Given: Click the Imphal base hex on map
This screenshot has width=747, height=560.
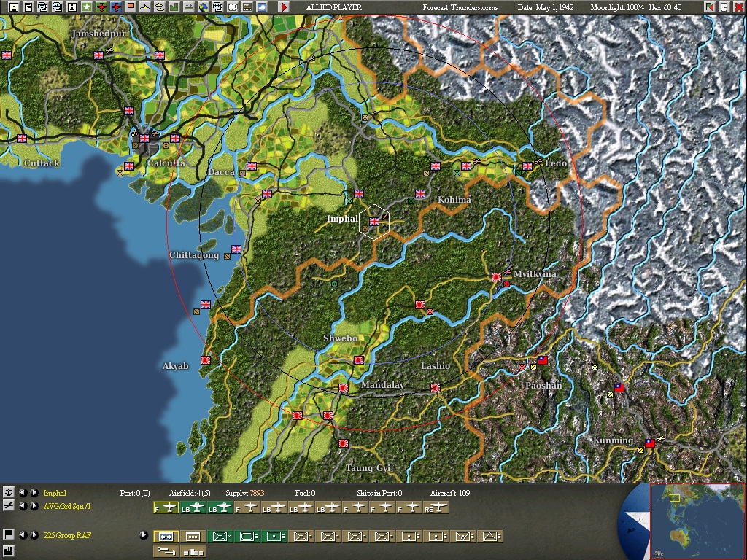Looking at the screenshot, I should [x=374, y=222].
